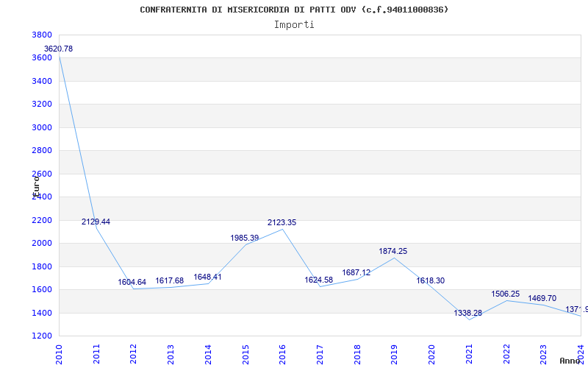Select the 2011 year axis label

[x=97, y=355]
